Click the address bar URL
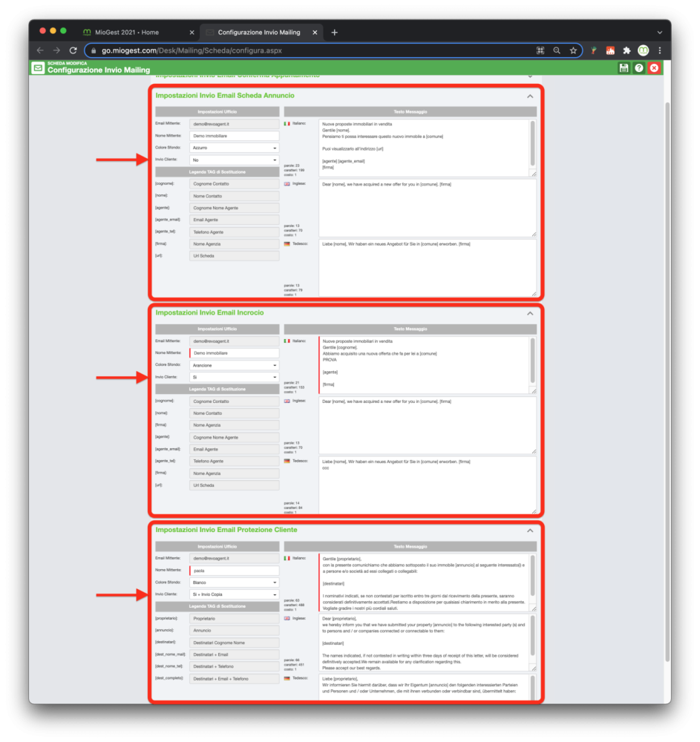700x742 pixels. coord(192,50)
